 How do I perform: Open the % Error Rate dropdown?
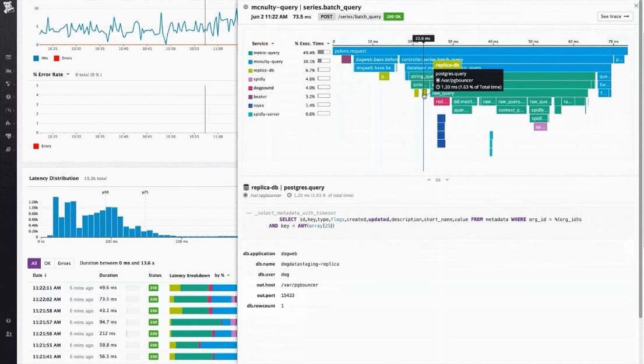pyautogui.click(x=51, y=75)
